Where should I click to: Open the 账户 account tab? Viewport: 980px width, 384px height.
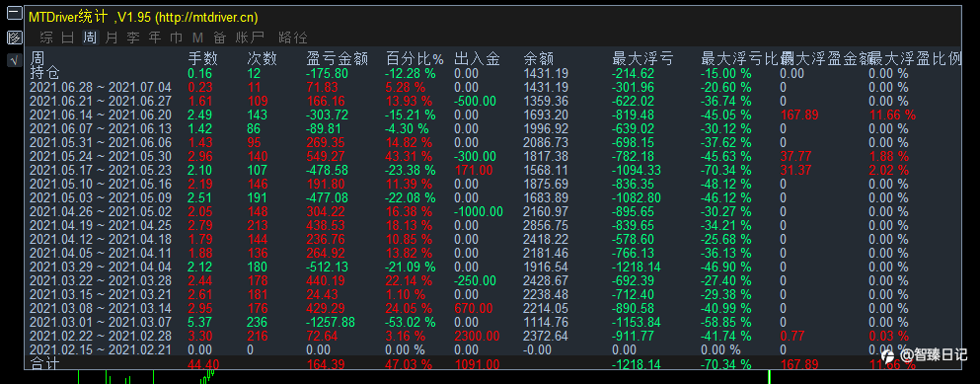click(x=250, y=38)
